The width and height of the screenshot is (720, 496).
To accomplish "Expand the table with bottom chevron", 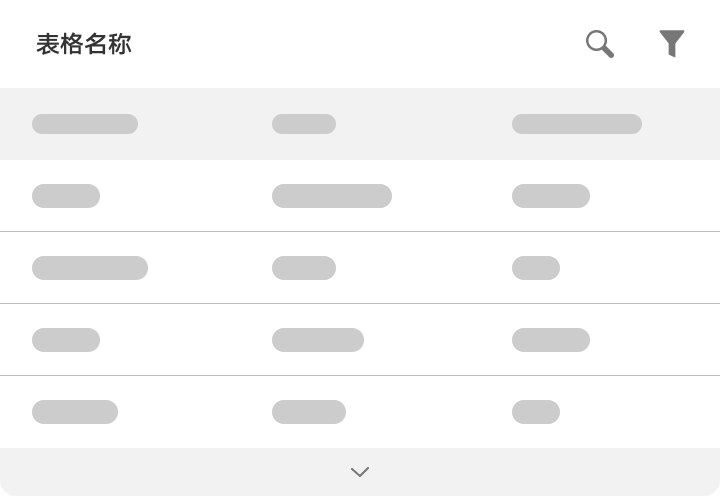I will point(360,472).
